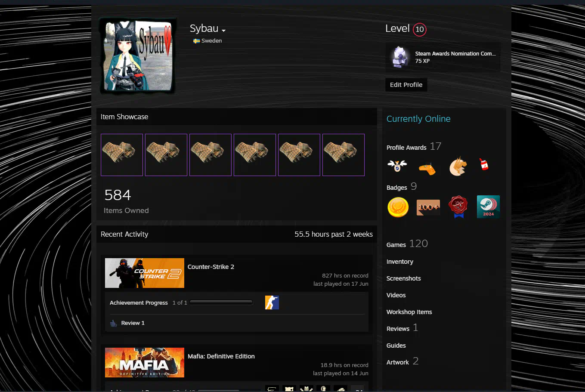Open the Mafia: Definitive Edition title link
This screenshot has height=392, width=585.
[x=221, y=356]
